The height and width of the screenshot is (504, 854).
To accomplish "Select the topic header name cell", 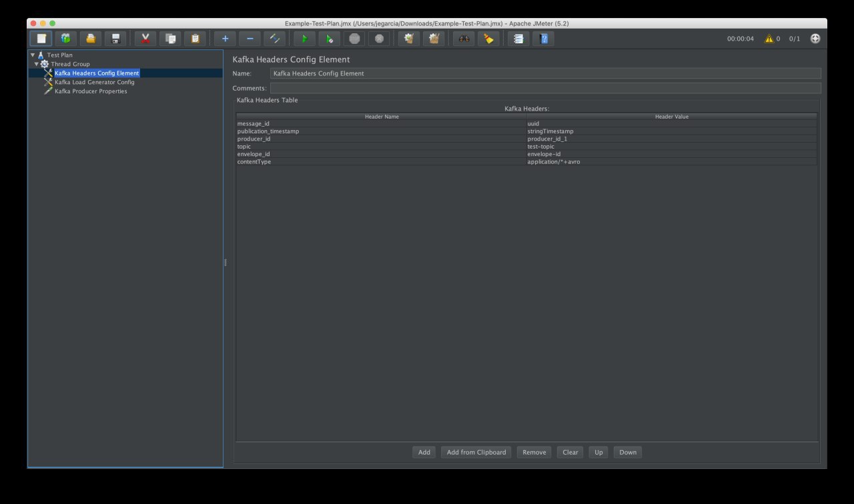I will coord(382,146).
